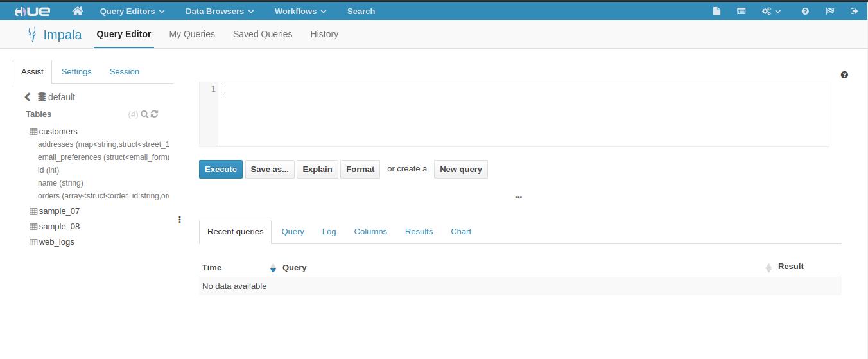Image resolution: width=868 pixels, height=359 pixels.
Task: Select the Results tab
Action: (419, 232)
